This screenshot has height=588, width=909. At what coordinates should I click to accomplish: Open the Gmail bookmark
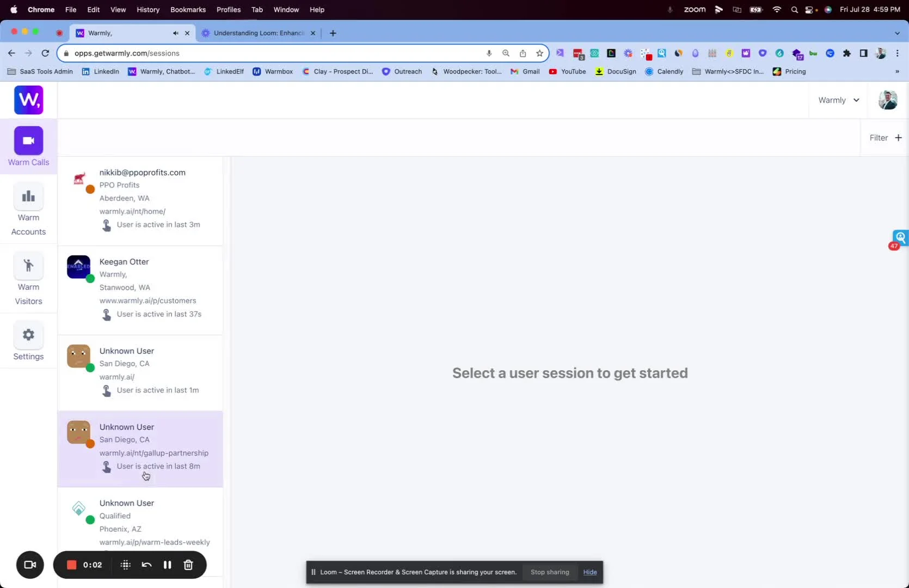(x=525, y=71)
